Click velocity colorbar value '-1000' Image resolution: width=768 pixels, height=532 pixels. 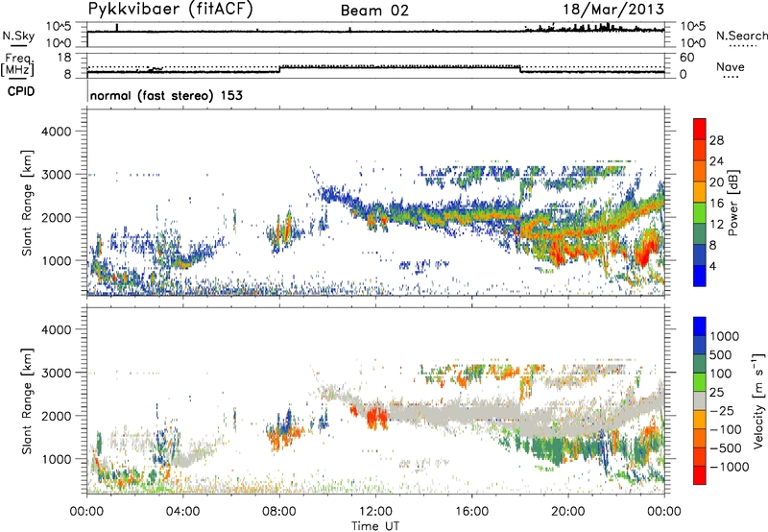tap(729, 467)
